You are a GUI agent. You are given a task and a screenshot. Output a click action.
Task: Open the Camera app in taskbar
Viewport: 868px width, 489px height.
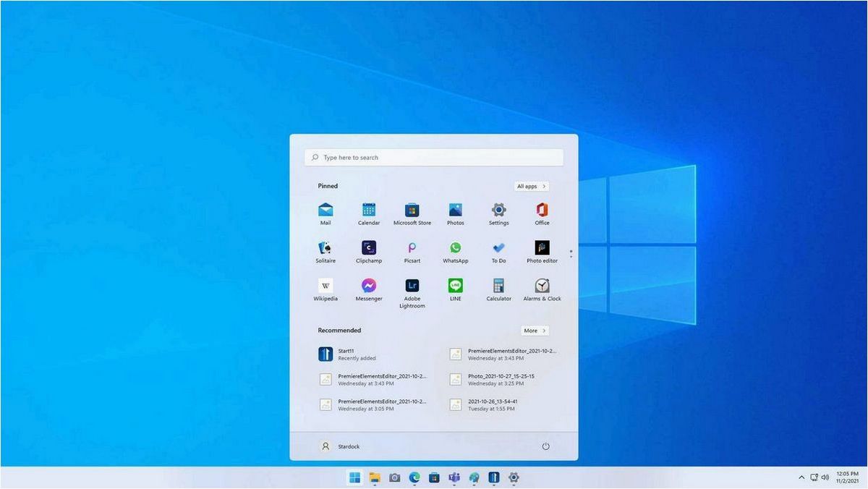pyautogui.click(x=394, y=477)
